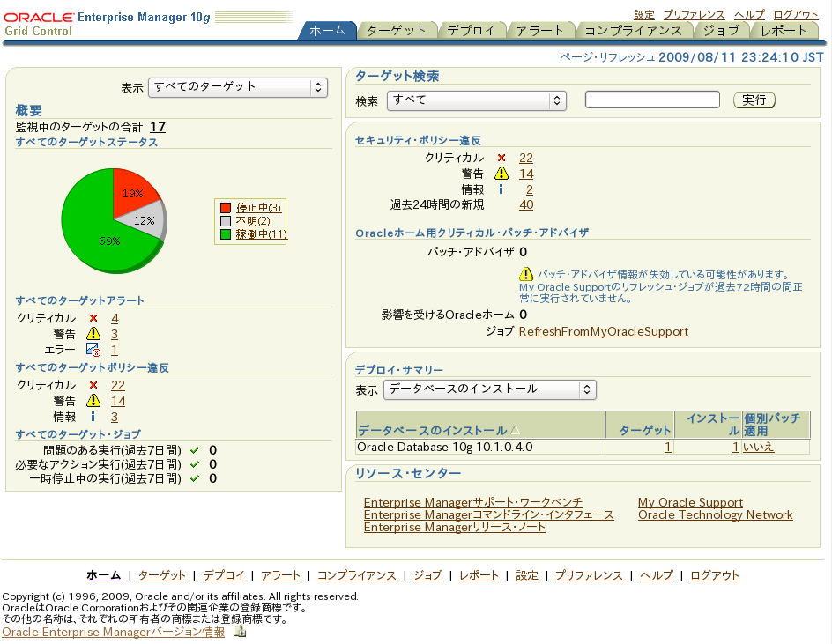Open Enterprise Managerコマンドライン・インタフェース link
The height and width of the screenshot is (644, 832).
click(488, 514)
